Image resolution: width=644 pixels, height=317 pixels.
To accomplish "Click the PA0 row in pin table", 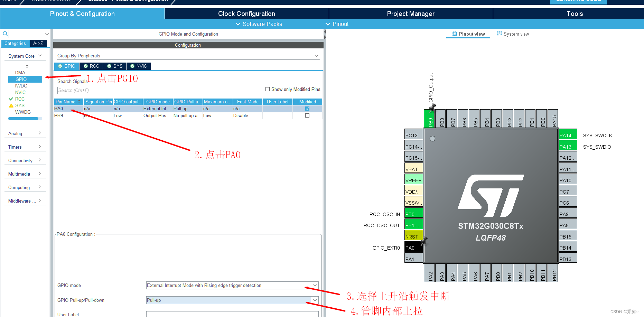I will point(188,109).
